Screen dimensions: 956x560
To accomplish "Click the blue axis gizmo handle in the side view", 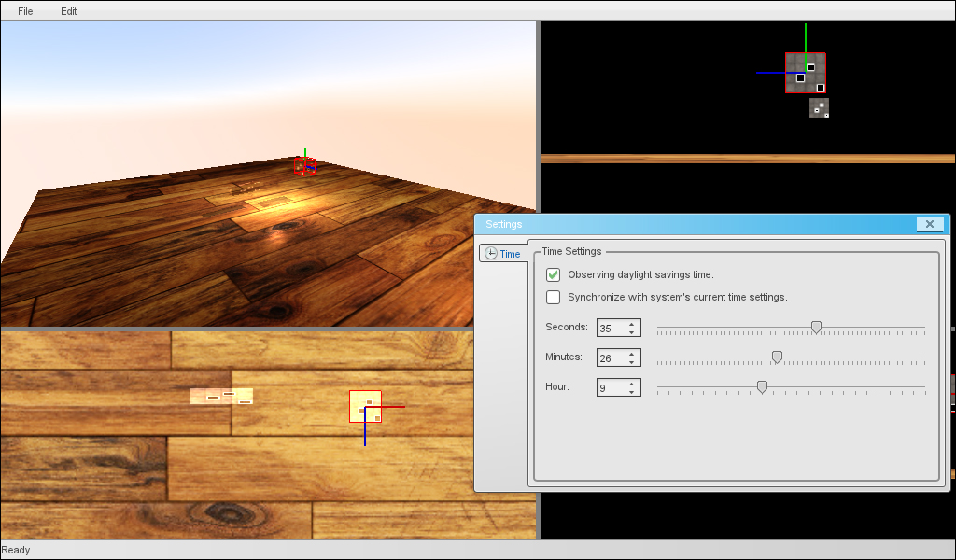I will click(x=769, y=73).
